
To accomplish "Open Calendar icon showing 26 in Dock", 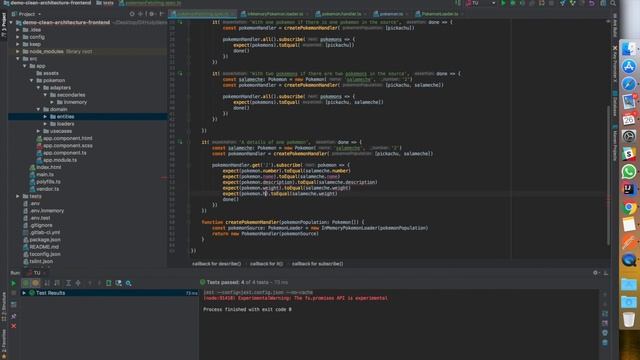I will pos(629,119).
